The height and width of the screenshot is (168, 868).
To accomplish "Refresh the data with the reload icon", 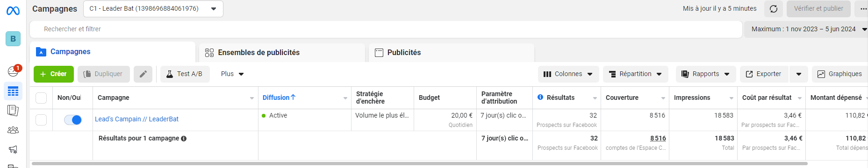I will [774, 9].
